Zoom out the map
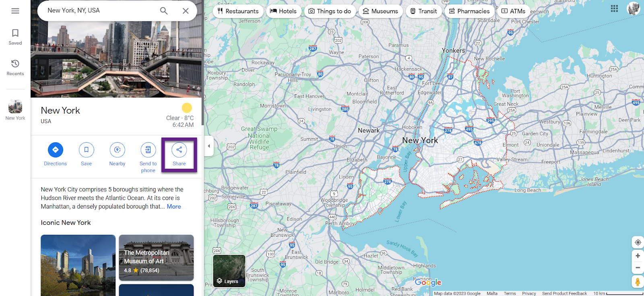This screenshot has height=296, width=644. pyautogui.click(x=638, y=267)
